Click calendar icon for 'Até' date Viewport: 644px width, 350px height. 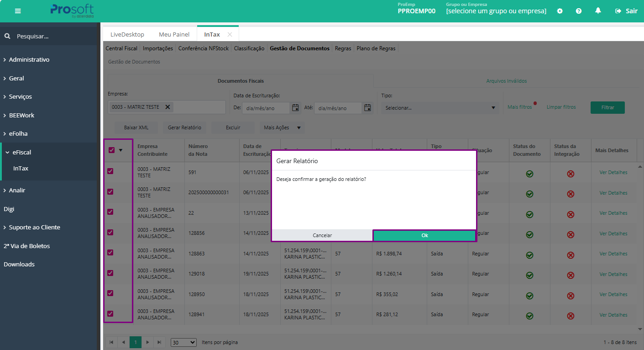click(x=367, y=108)
